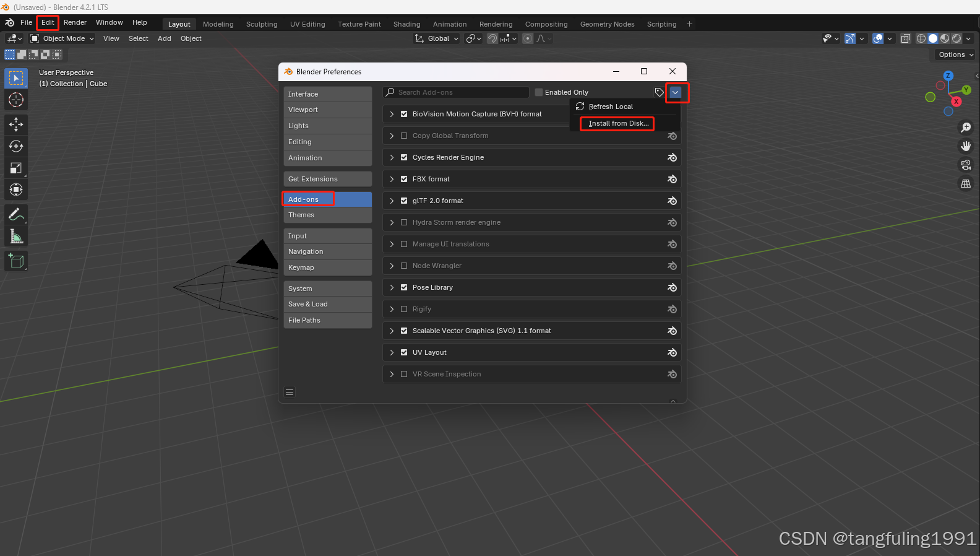Toggle snapping magnet icon
The height and width of the screenshot is (556, 980).
492,38
